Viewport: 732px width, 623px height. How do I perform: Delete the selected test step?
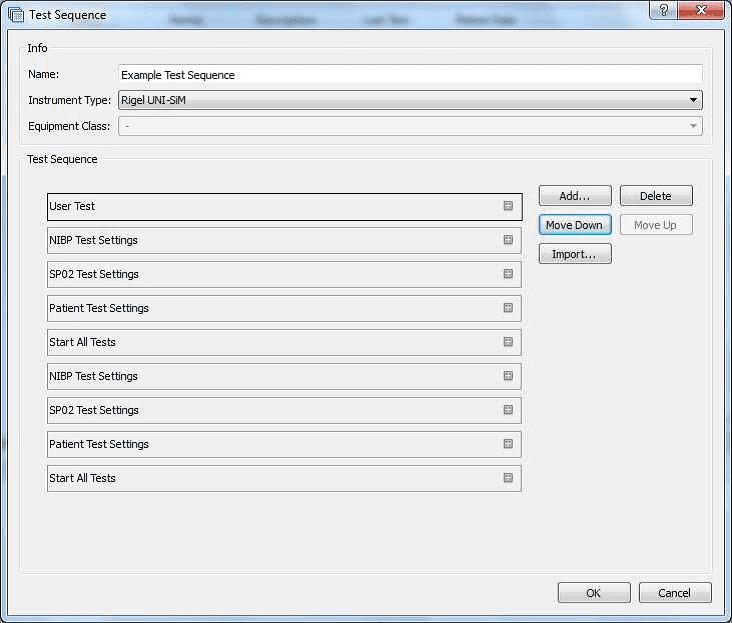pyautogui.click(x=656, y=196)
